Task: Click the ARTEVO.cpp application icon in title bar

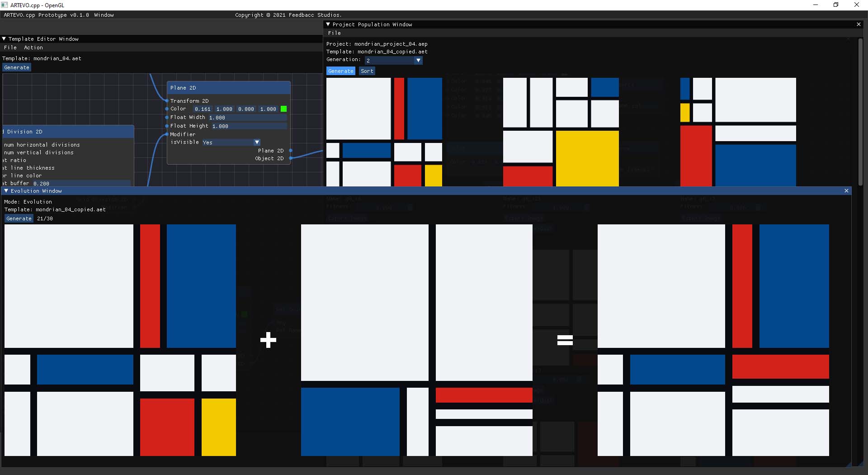Action: 5,5
